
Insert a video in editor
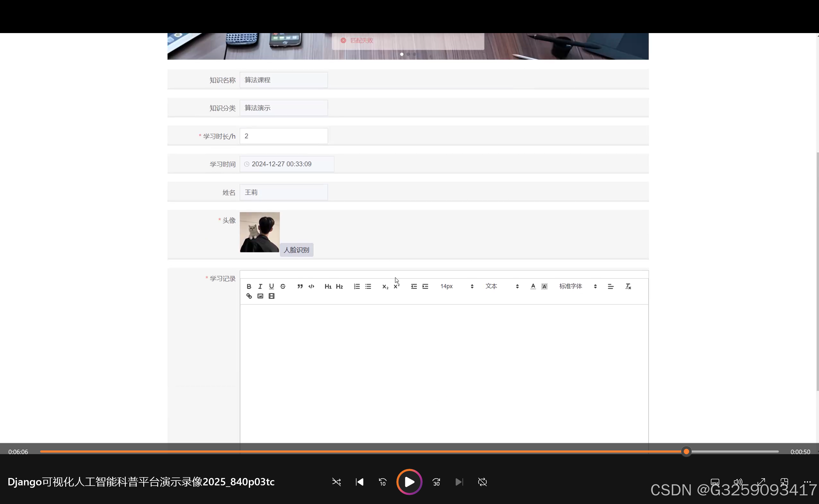tap(271, 296)
